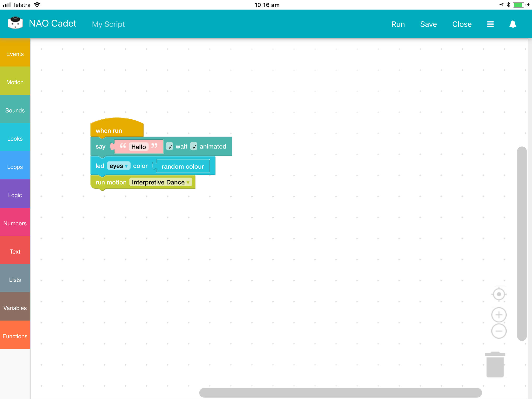Open the Variables category
Image resolution: width=532 pixels, height=399 pixels.
[x=15, y=308]
